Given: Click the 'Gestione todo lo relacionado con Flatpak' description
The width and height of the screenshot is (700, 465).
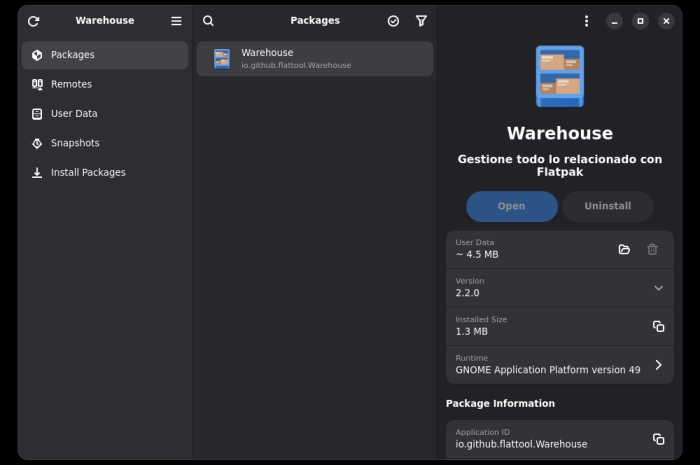Looking at the screenshot, I should [560, 166].
